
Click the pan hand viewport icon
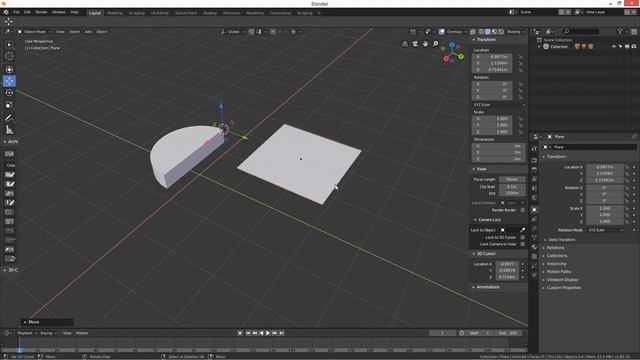[x=425, y=44]
